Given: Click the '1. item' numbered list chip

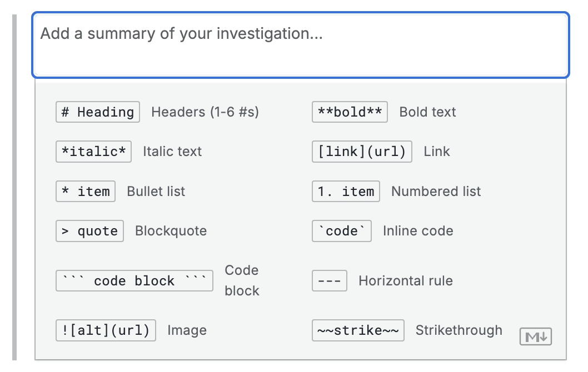Looking at the screenshot, I should pyautogui.click(x=346, y=192).
